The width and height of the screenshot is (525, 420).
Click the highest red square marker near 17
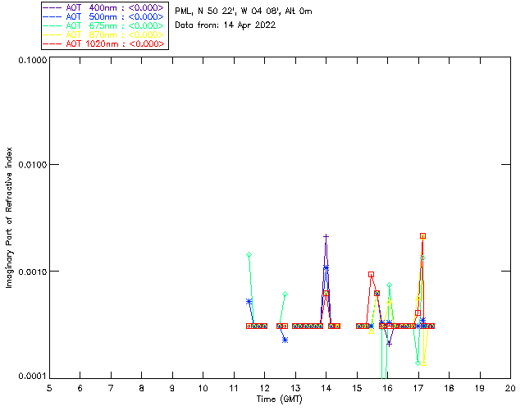[423, 236]
